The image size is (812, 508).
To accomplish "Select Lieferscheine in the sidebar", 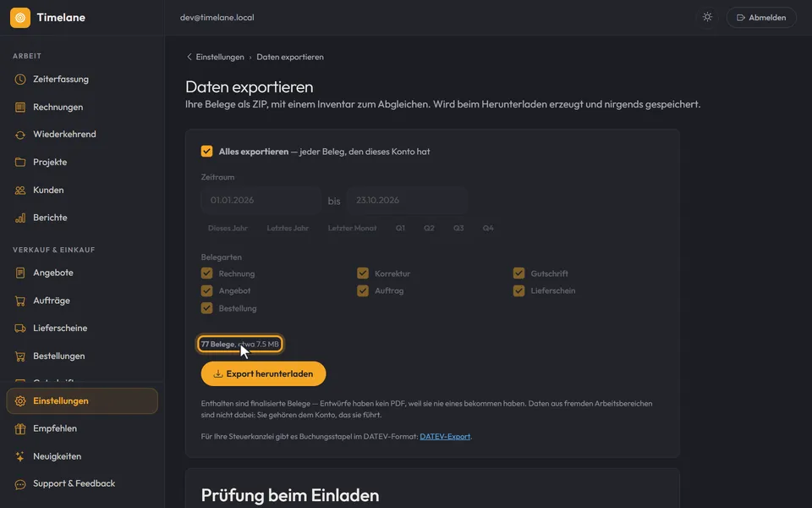I will point(82,329).
